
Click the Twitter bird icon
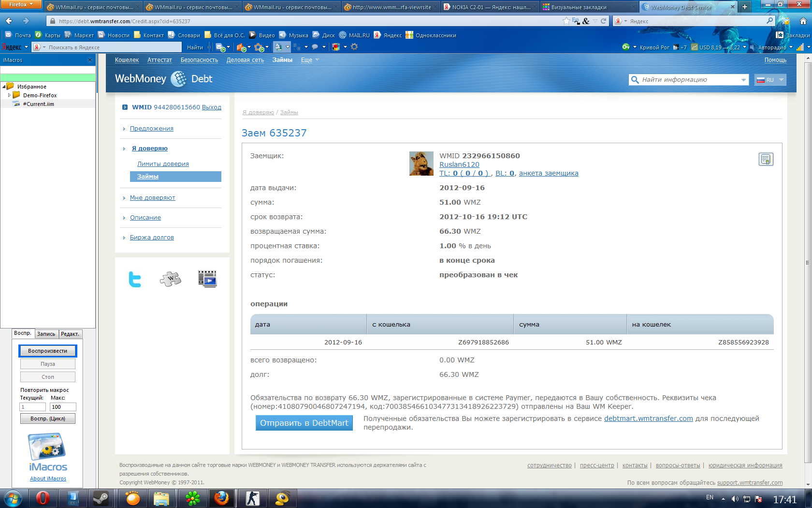(x=135, y=279)
